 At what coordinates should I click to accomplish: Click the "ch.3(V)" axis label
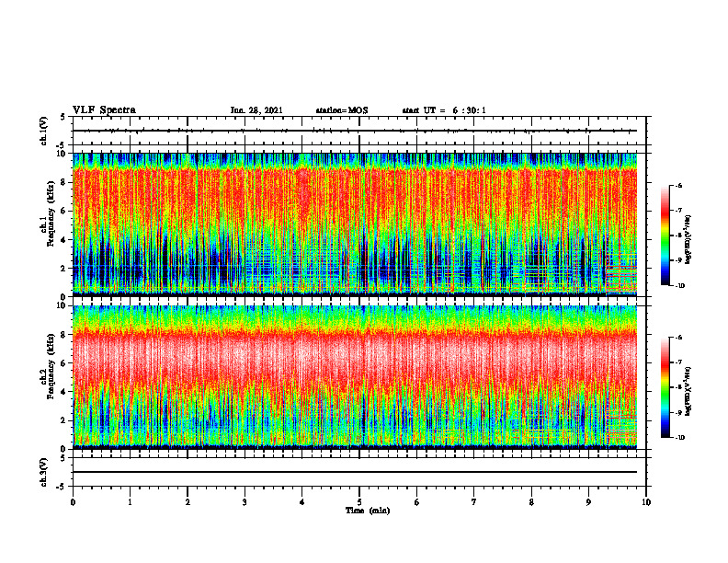click(x=44, y=472)
